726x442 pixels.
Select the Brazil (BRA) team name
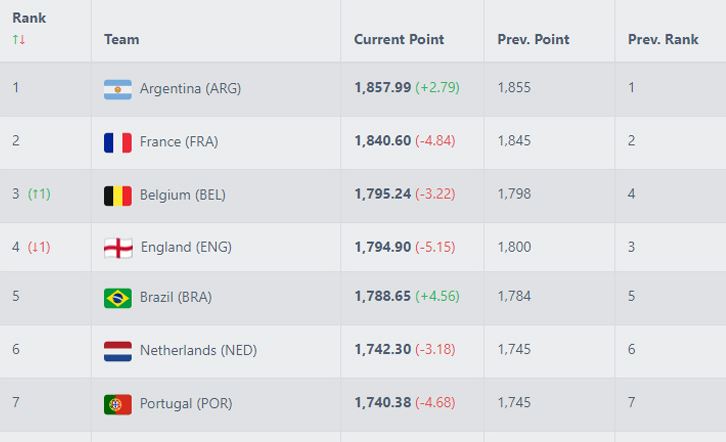coord(176,297)
